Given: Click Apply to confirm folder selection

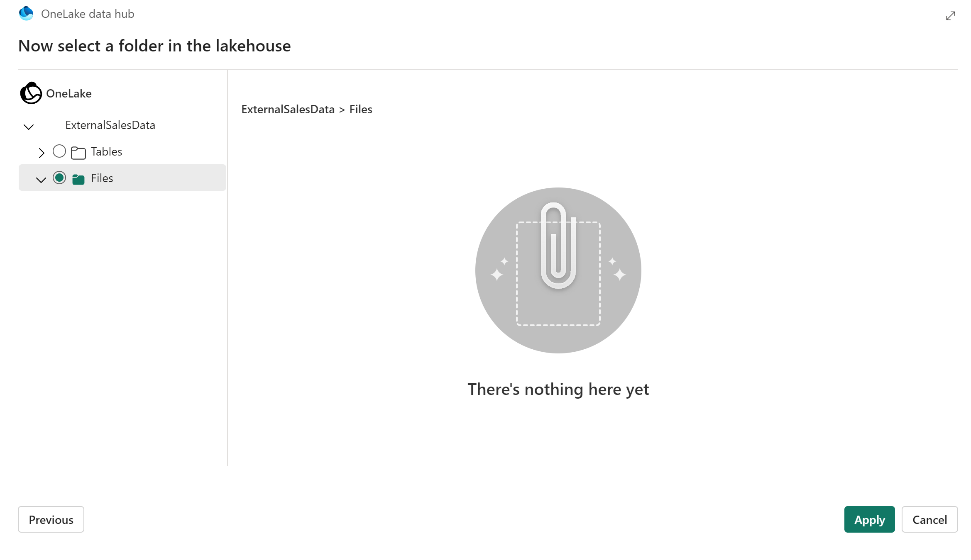Looking at the screenshot, I should 869,519.
